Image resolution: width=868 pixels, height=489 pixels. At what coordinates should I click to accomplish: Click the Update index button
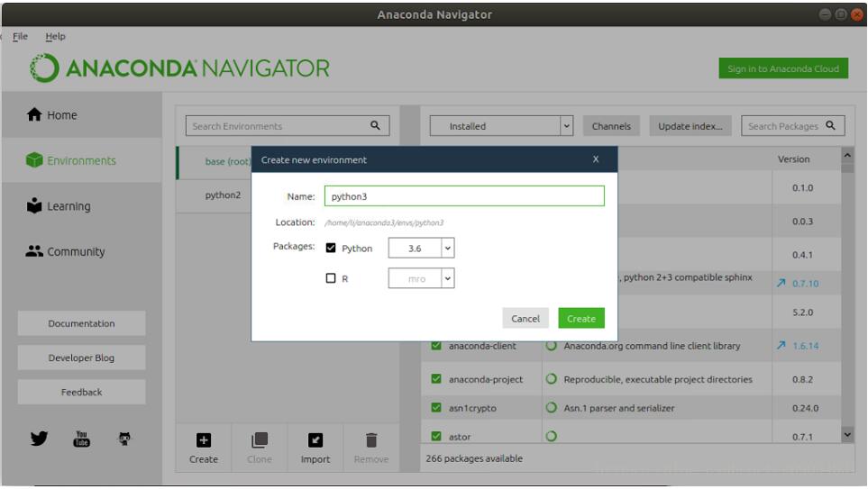point(690,125)
